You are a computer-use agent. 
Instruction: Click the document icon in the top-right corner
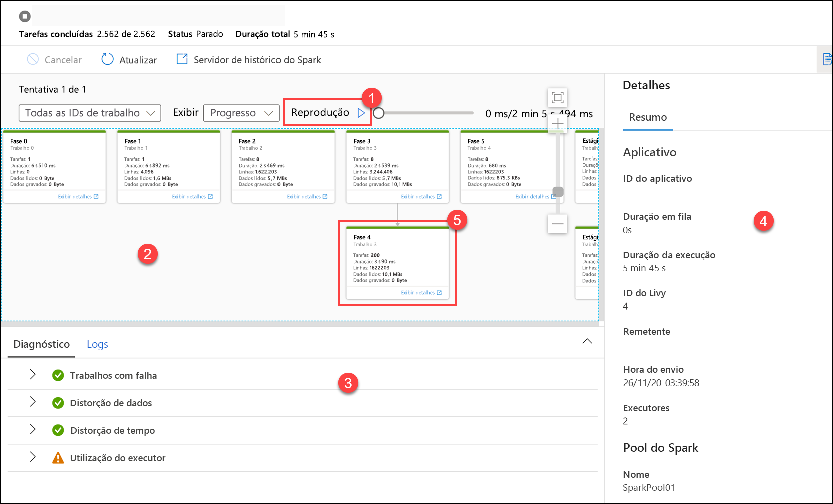(827, 59)
